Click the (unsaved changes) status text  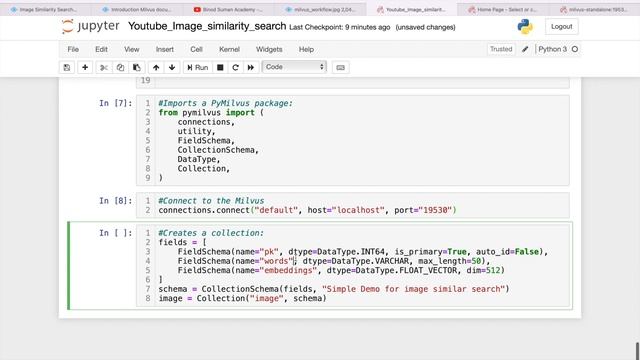(425, 27)
